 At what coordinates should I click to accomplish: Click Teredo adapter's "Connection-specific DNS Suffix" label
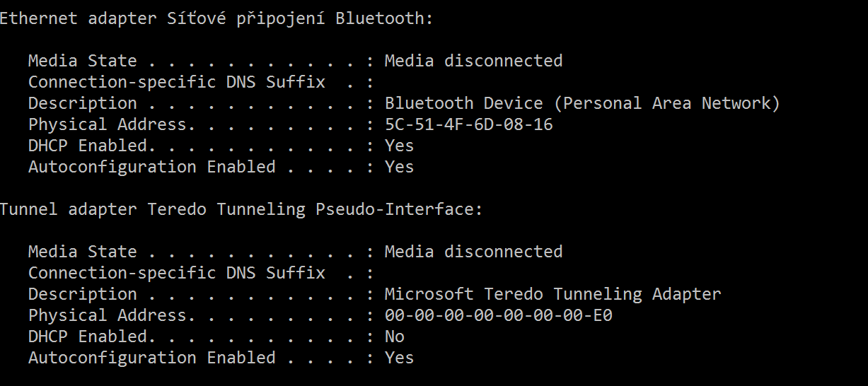pyautogui.click(x=176, y=274)
